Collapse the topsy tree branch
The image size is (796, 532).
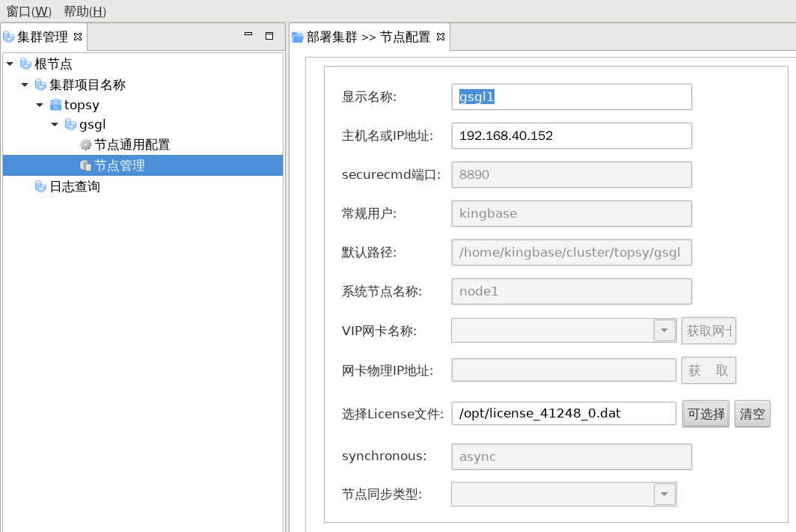click(40, 105)
